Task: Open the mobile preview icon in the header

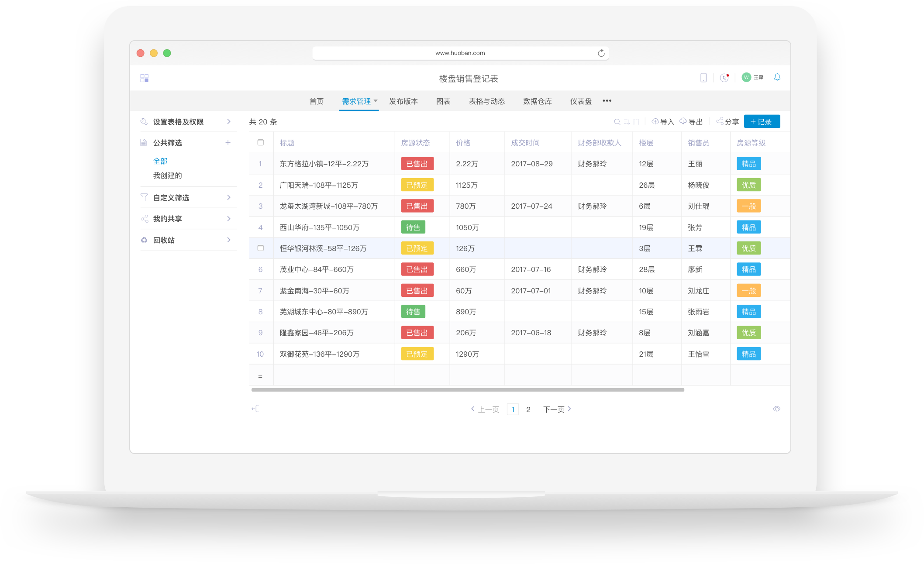Action: pos(703,77)
